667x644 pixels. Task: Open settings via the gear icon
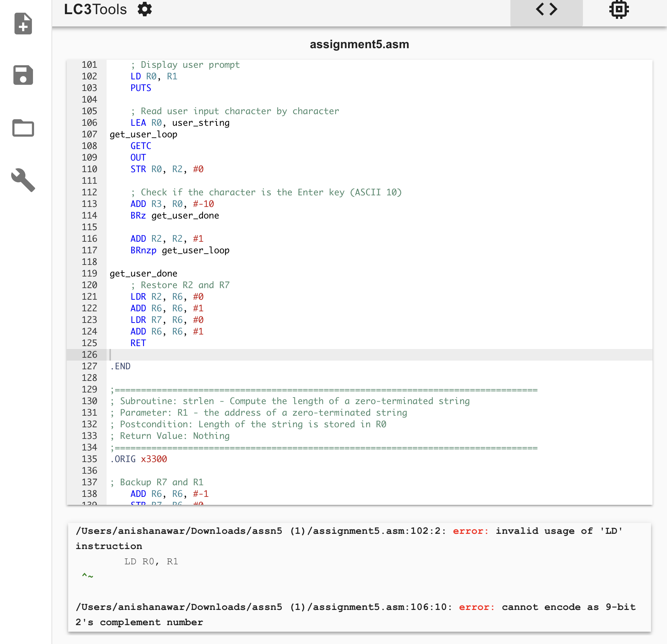tap(144, 9)
